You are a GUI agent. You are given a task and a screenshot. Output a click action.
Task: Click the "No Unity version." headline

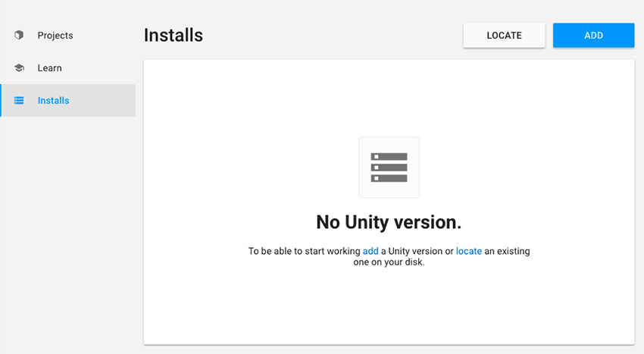click(x=389, y=222)
